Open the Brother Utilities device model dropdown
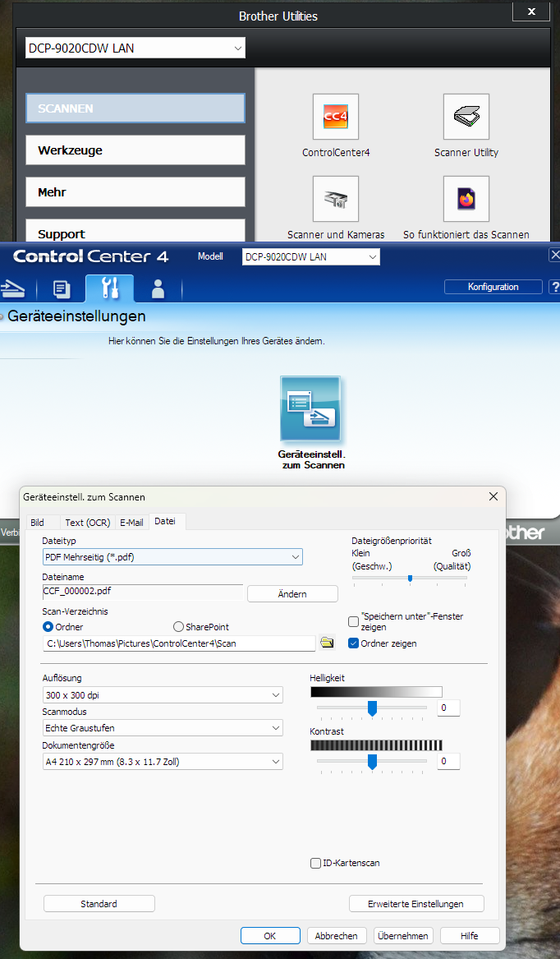Viewport: 560px width, 959px height. (135, 48)
